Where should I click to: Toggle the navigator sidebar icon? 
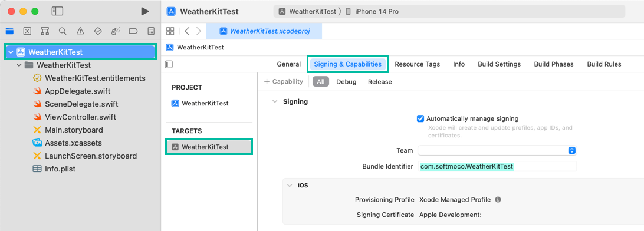[x=57, y=11]
